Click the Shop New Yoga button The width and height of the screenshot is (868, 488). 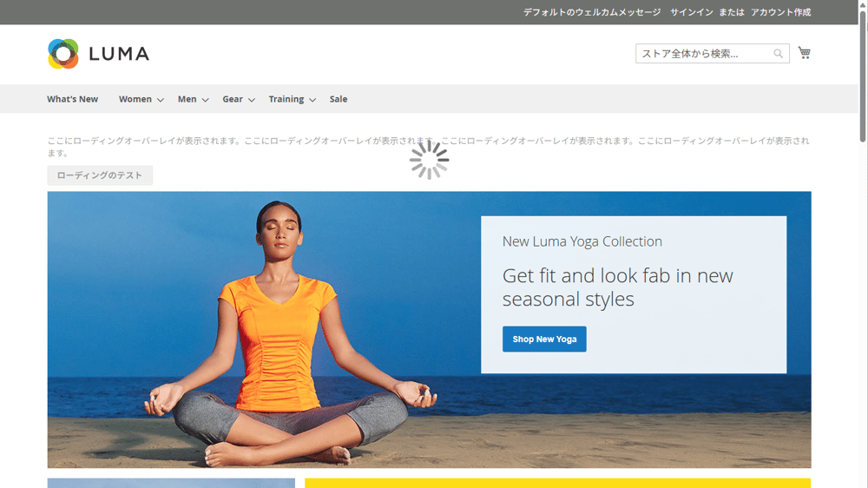click(x=544, y=339)
